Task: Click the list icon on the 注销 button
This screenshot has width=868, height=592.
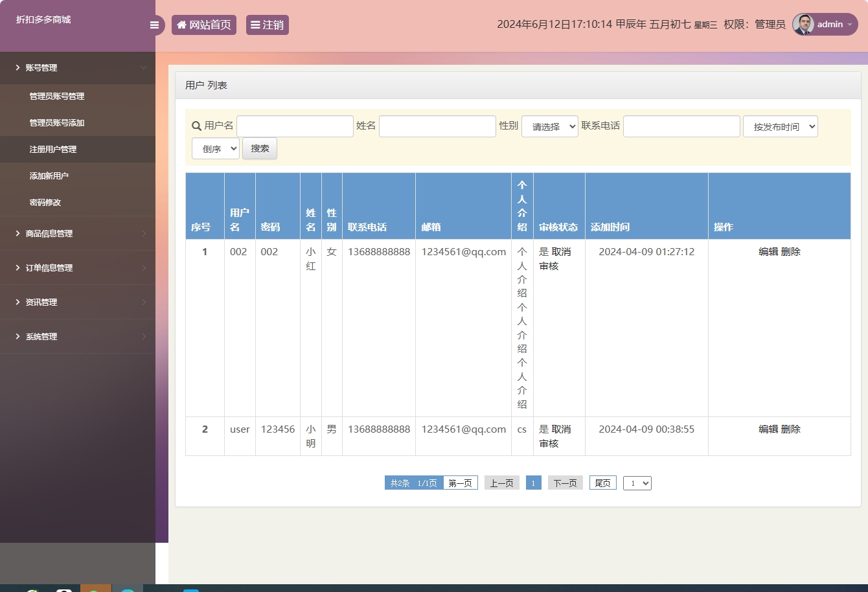Action: point(256,24)
